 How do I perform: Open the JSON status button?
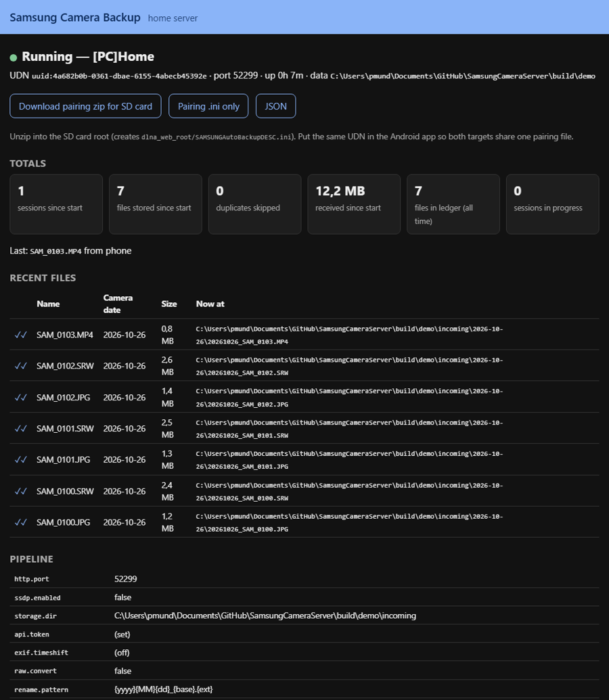(x=275, y=106)
